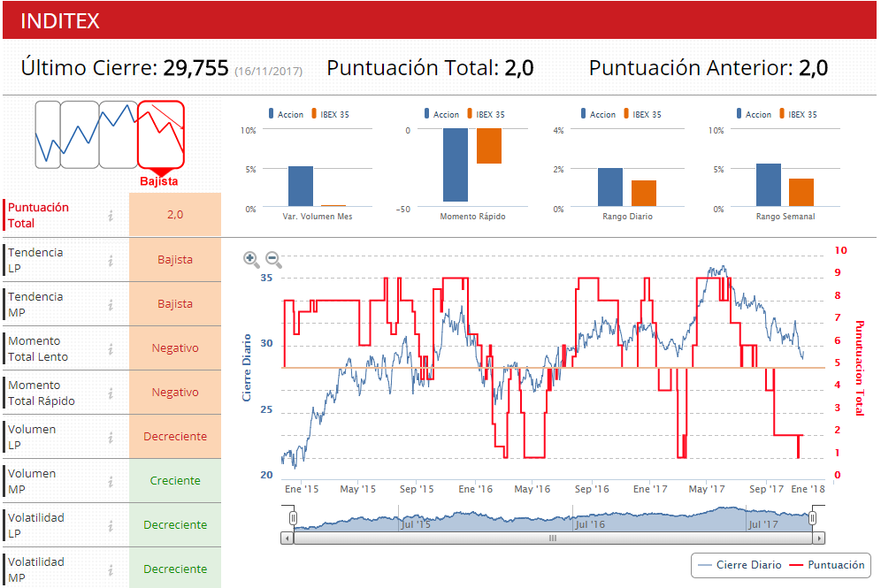The image size is (881, 588).
Task: Click the Bajista value for Tendencia LP
Action: (175, 259)
